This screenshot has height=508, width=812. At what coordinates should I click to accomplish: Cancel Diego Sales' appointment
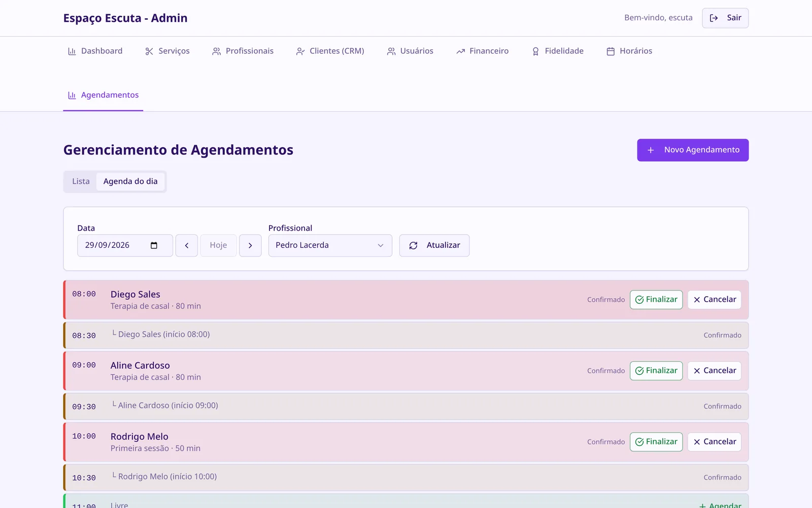coord(714,300)
